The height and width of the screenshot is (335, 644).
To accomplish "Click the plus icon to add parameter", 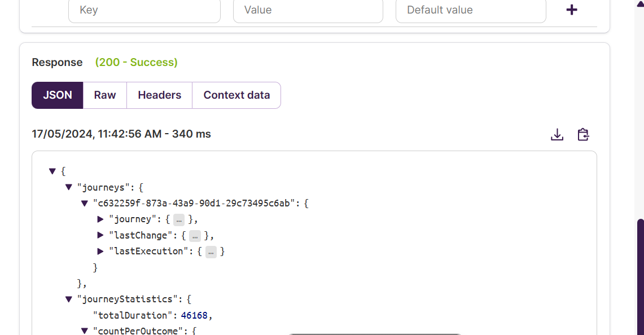I will [572, 10].
